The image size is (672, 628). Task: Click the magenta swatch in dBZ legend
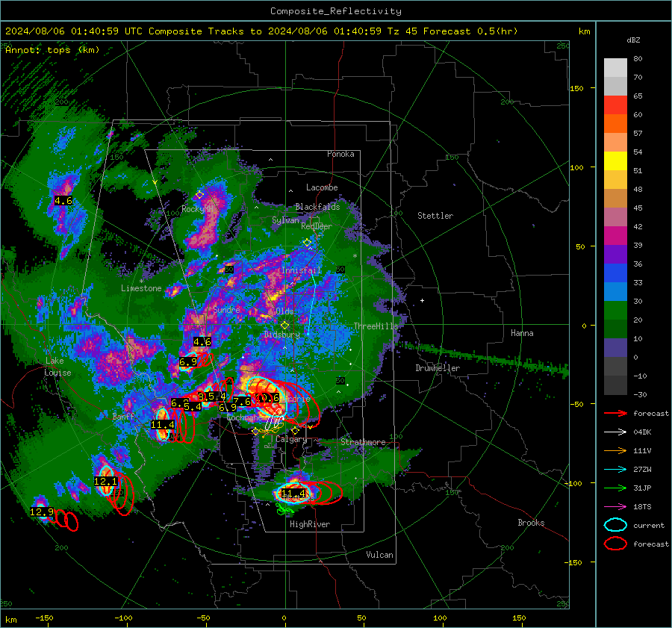(x=615, y=236)
